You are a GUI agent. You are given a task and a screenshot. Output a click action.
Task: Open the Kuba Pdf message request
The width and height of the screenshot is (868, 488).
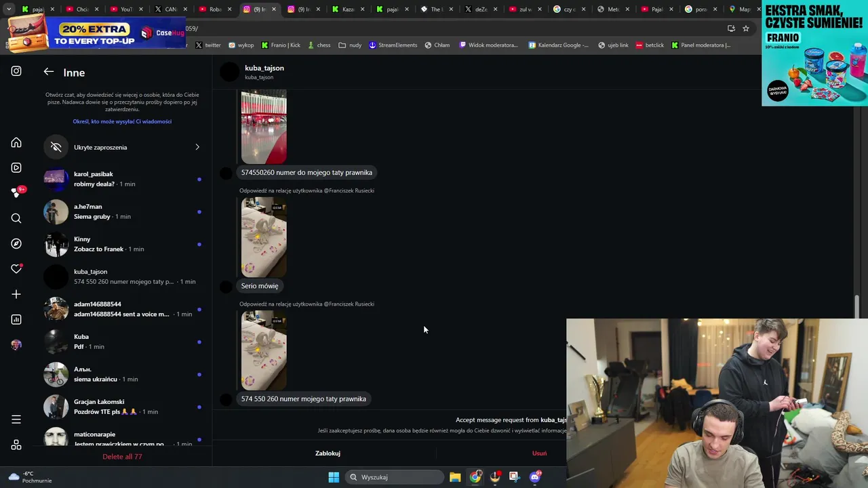click(123, 342)
